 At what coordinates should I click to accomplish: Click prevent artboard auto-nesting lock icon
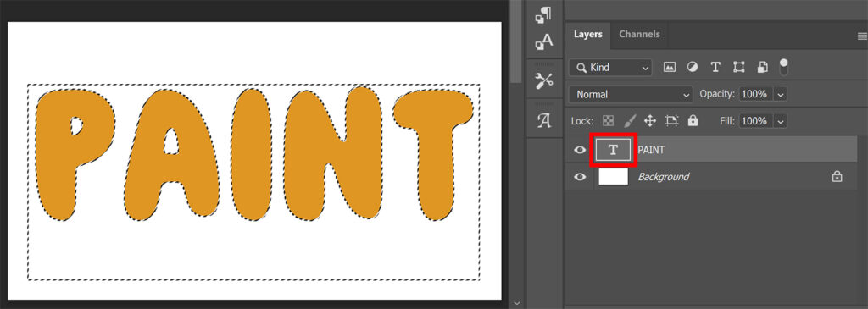(x=672, y=120)
